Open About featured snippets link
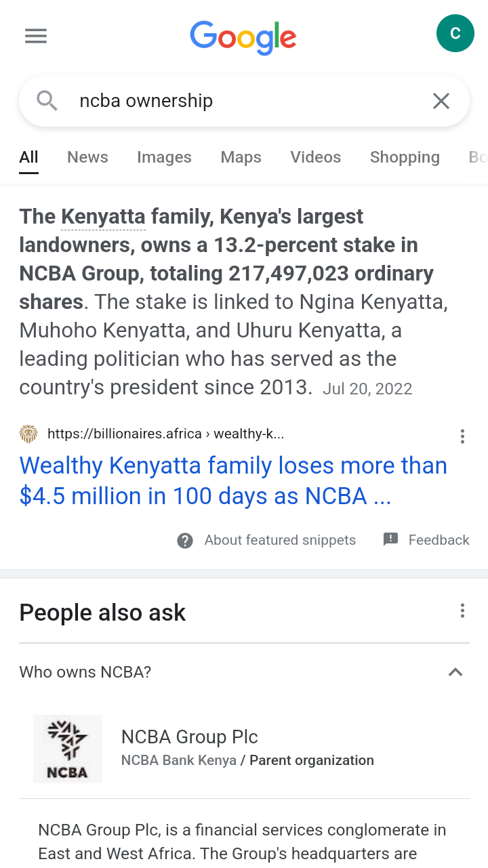This screenshot has width=488, height=868. pos(280,540)
